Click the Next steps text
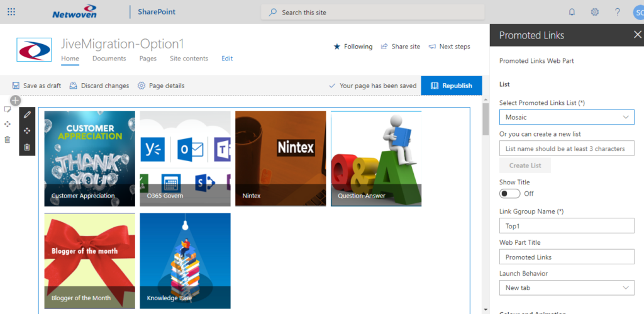Viewport: 644px width, 314px height. [455, 47]
